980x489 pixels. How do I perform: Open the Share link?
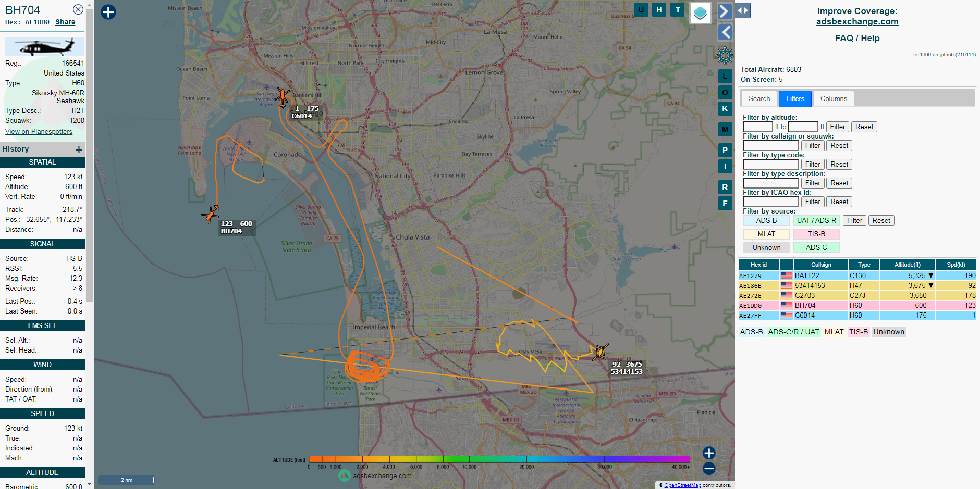(65, 22)
